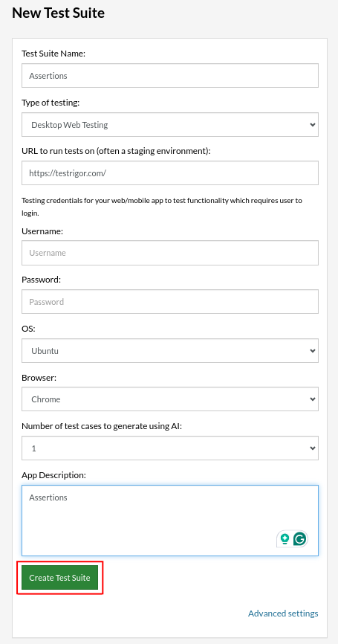This screenshot has height=644, width=338.
Task: Click inside the App Description text area
Action: pos(170,521)
